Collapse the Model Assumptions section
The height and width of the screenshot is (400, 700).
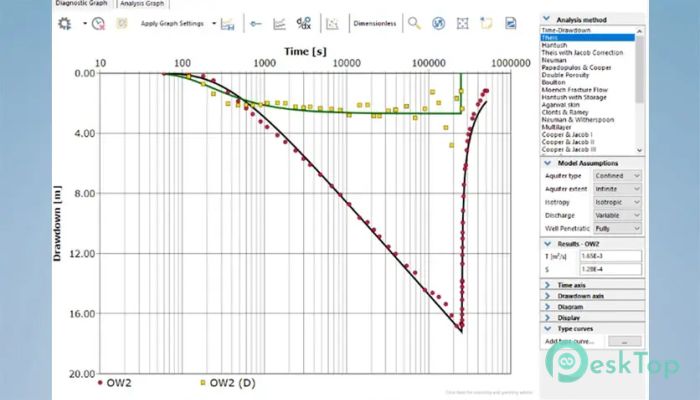[548, 163]
